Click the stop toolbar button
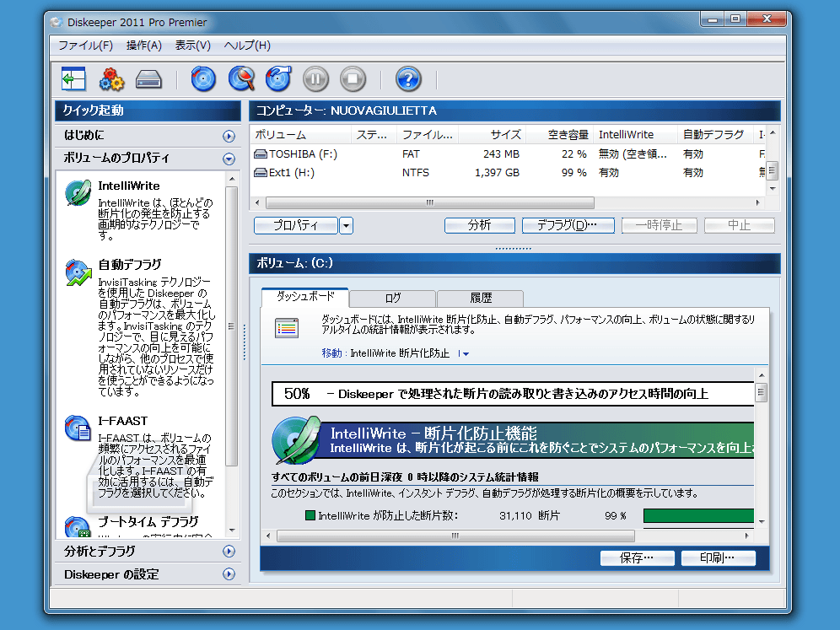840x630 pixels. pos(353,79)
